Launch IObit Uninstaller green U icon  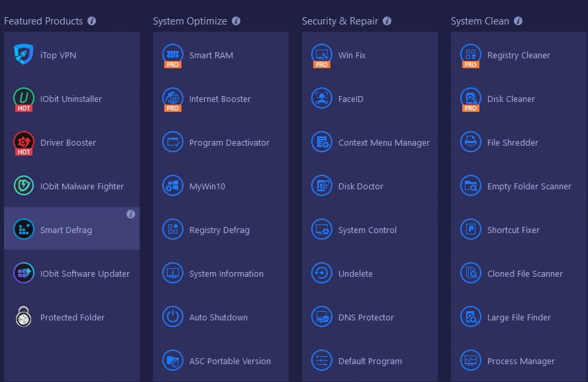pos(24,98)
